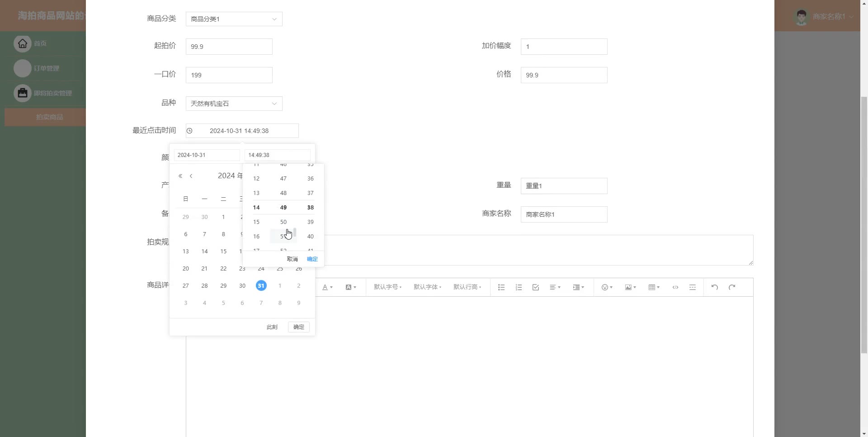The height and width of the screenshot is (437, 868).
Task: Click the briefcase icon for 即将拍卖管理
Action: click(23, 93)
